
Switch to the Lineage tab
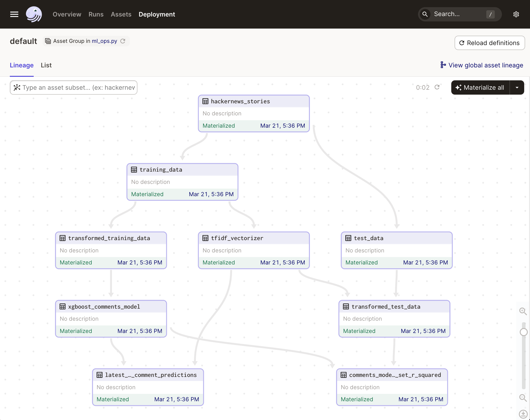(x=21, y=65)
